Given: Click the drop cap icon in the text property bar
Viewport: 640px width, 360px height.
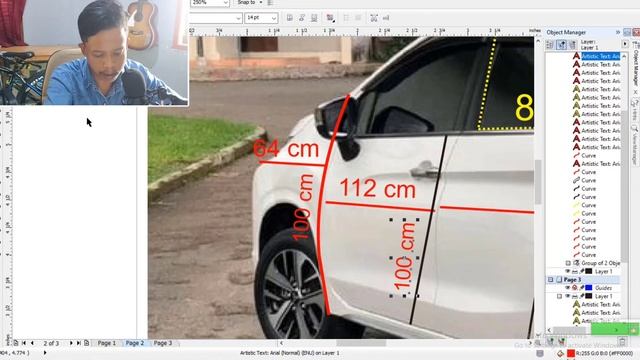Looking at the screenshot, I should click(x=358, y=18).
